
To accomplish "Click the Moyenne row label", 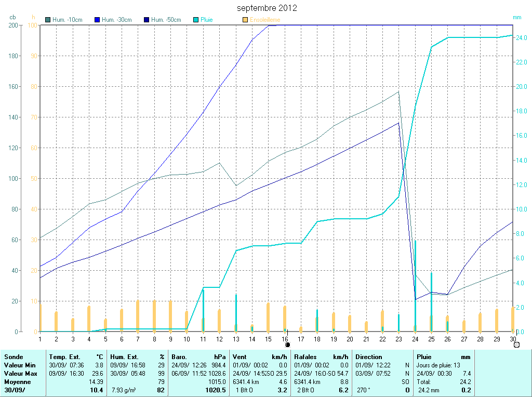I will (x=17, y=382).
